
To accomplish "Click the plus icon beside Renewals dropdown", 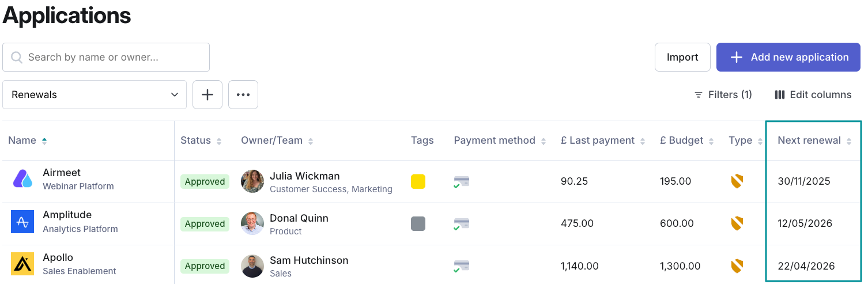I will point(207,95).
